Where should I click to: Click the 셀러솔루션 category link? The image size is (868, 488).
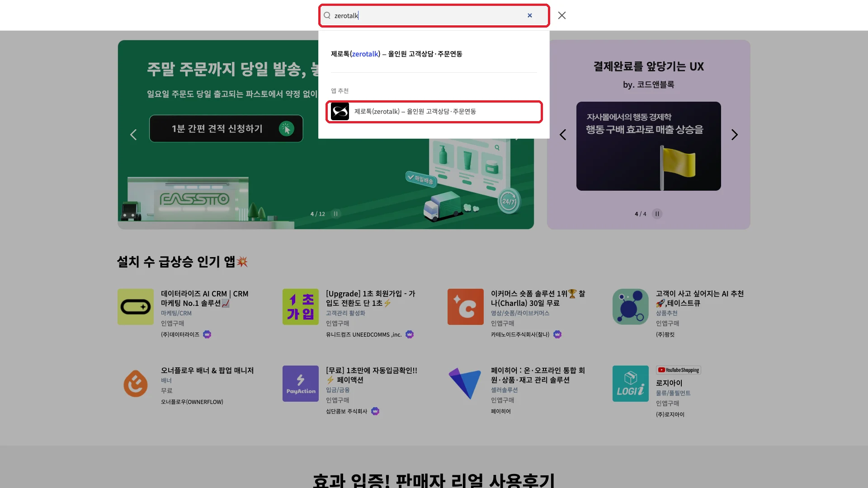tap(505, 390)
